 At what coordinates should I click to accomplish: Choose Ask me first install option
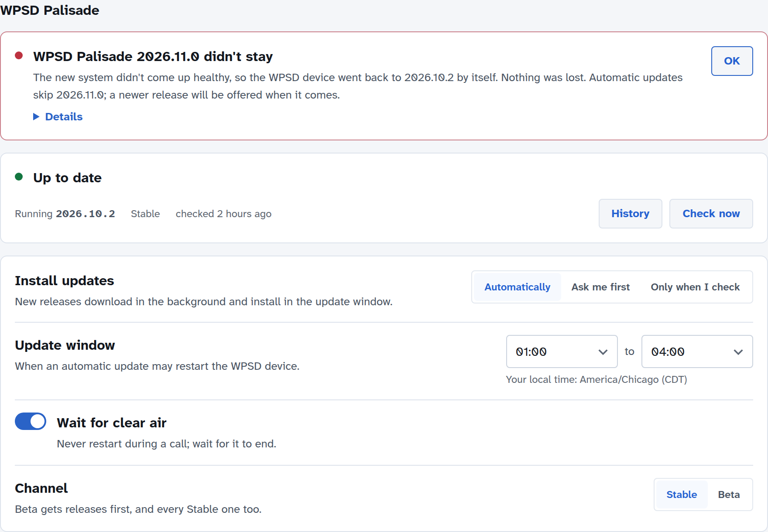600,287
